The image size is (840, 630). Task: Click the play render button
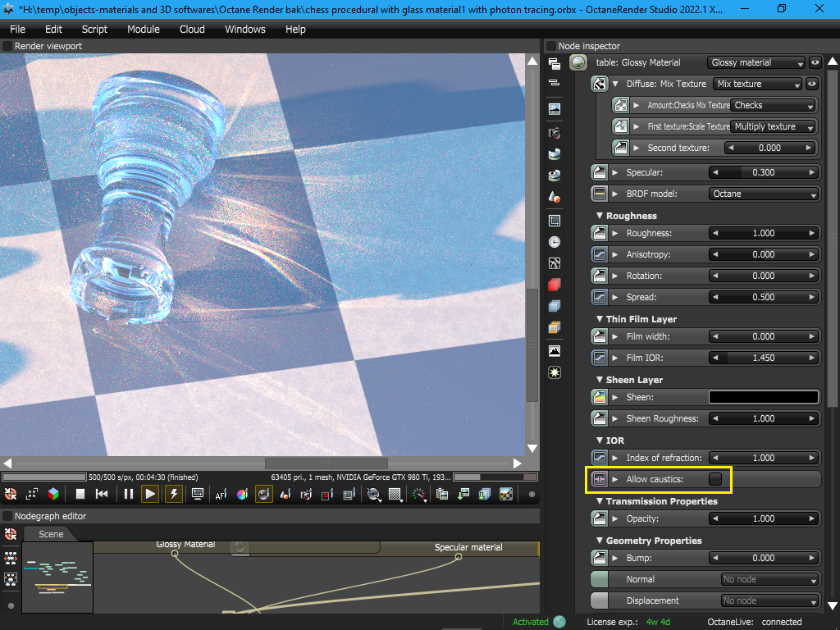[x=150, y=494]
